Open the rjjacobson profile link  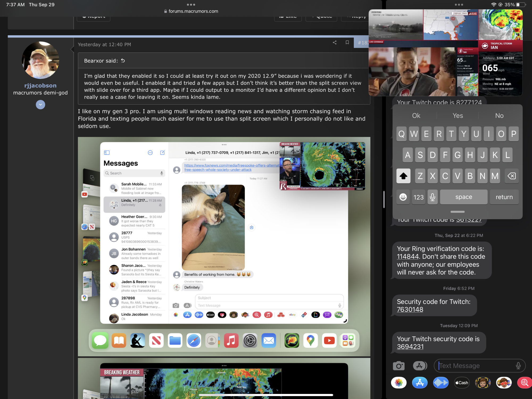click(x=40, y=86)
